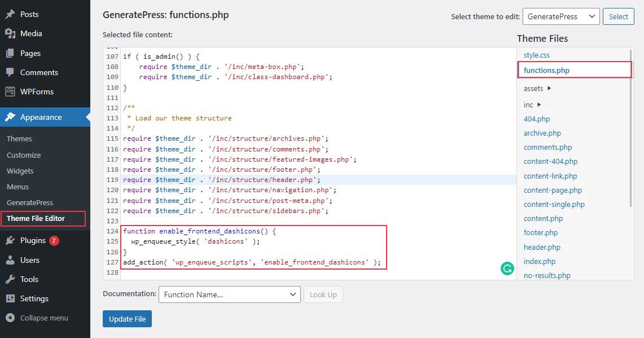Click the Look Up button
The image size is (644, 338).
pos(323,294)
